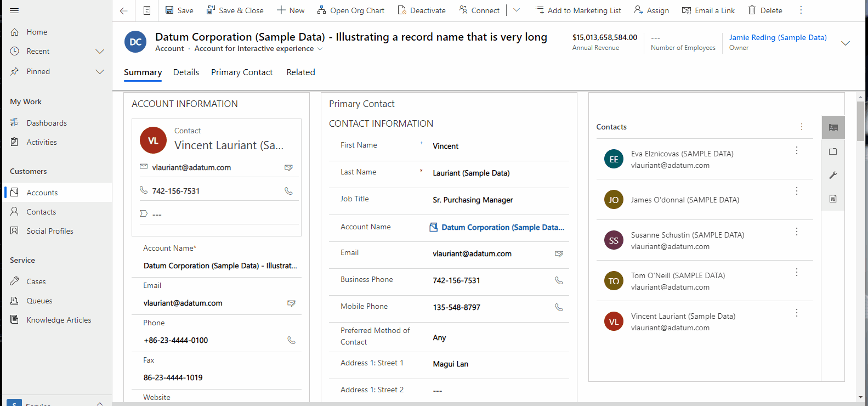This screenshot has width=868, height=406.
Task: Click the back arrow in command bar
Action: (124, 10)
